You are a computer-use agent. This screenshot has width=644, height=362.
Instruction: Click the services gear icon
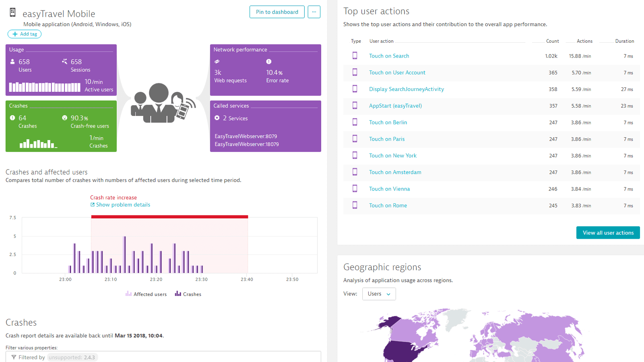click(x=217, y=118)
